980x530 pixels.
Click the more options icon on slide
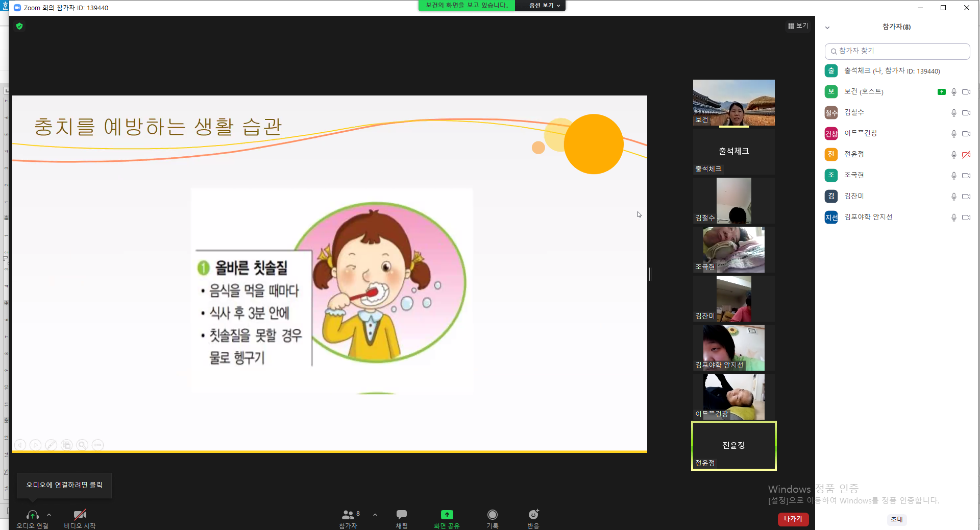pos(97,445)
